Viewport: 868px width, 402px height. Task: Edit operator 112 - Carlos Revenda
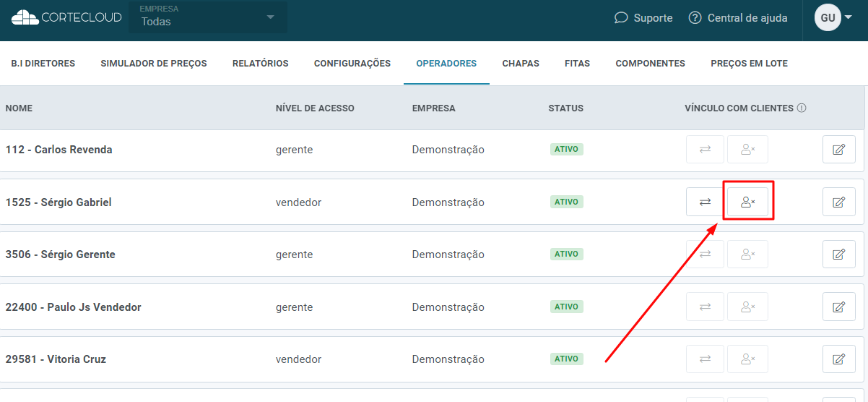pyautogui.click(x=839, y=149)
